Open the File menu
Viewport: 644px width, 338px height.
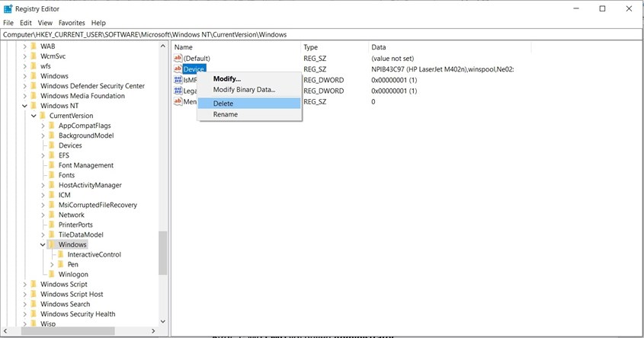click(8, 23)
